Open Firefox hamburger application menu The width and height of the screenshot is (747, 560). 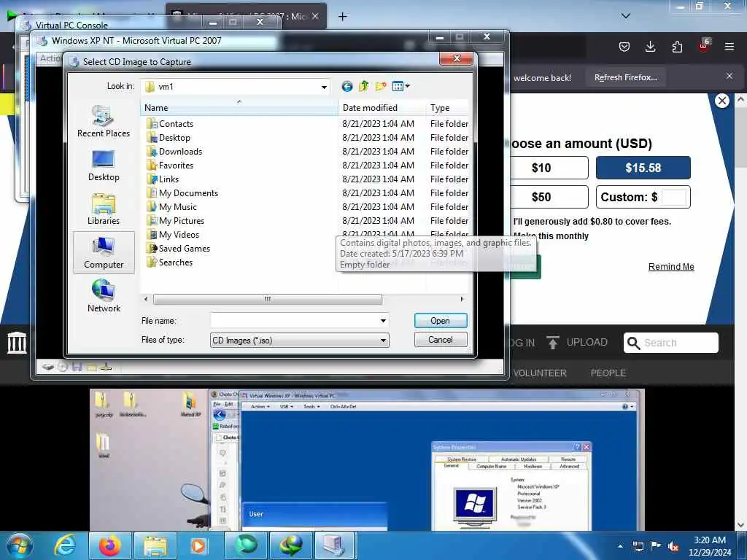click(x=729, y=47)
